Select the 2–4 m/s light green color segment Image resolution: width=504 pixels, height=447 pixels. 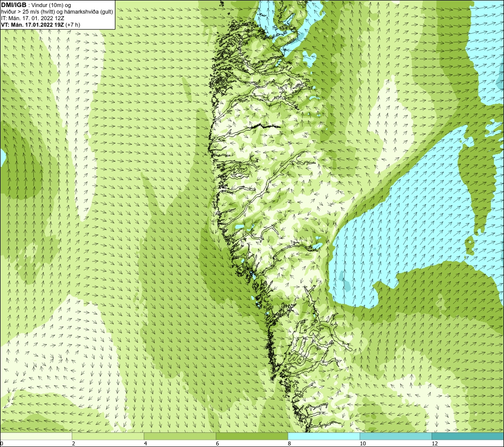click(x=108, y=436)
